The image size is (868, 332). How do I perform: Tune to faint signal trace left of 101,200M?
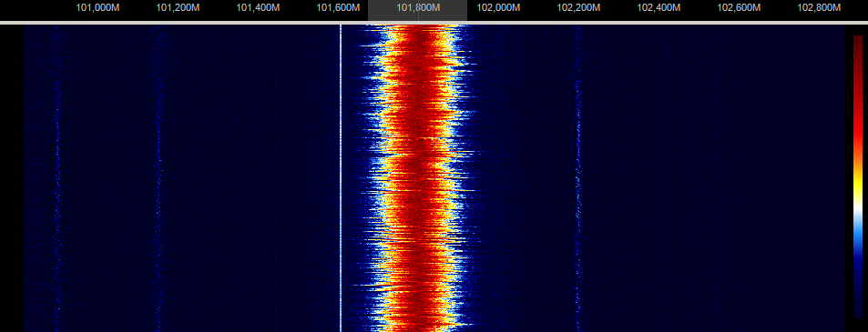pos(158,176)
